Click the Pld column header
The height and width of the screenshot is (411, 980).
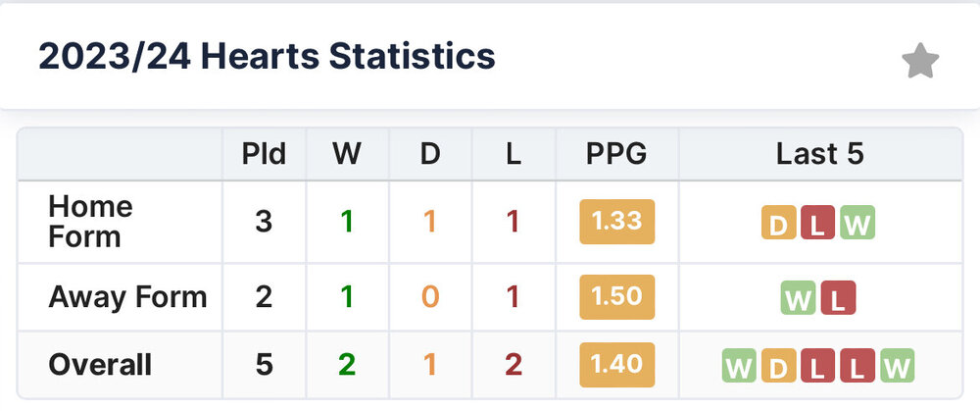point(264,154)
